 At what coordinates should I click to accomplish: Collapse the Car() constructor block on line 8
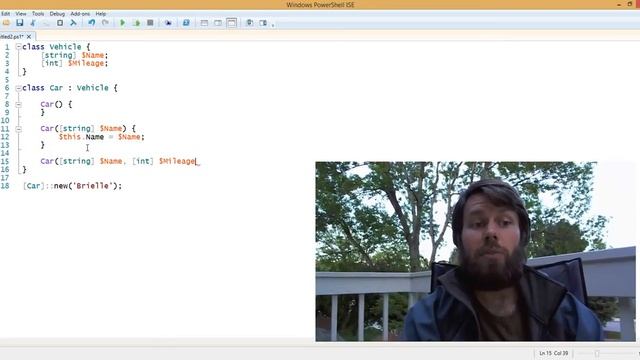(x=18, y=104)
